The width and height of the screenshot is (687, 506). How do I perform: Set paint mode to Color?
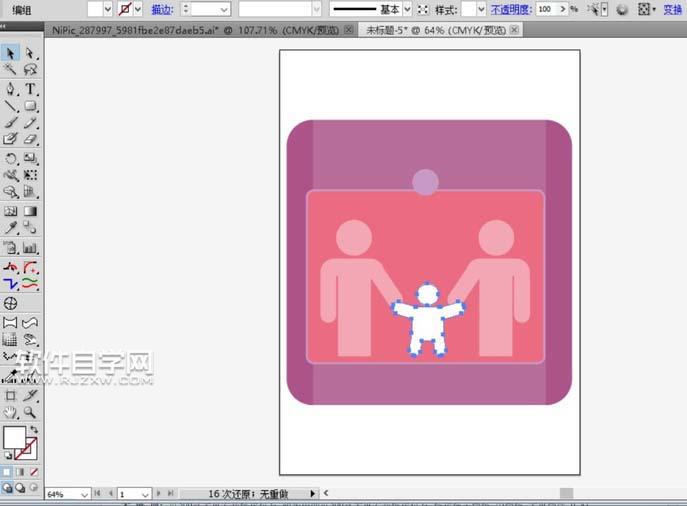(7, 472)
